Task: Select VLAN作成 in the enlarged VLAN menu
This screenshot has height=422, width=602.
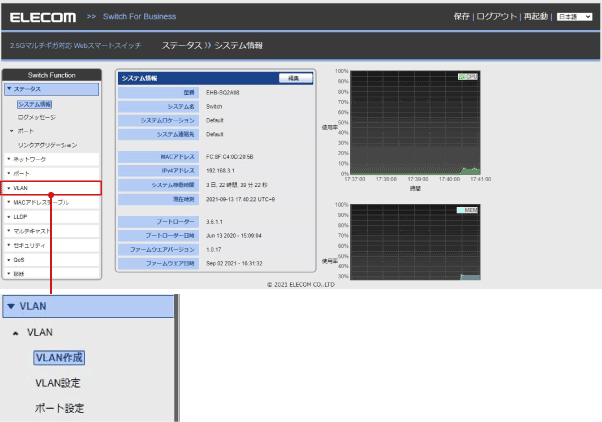Action: (59, 357)
